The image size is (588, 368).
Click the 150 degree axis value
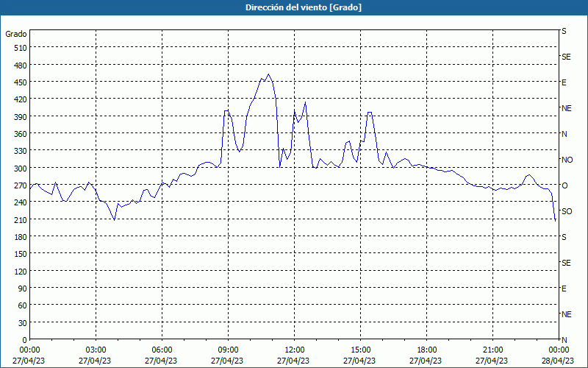(x=21, y=254)
